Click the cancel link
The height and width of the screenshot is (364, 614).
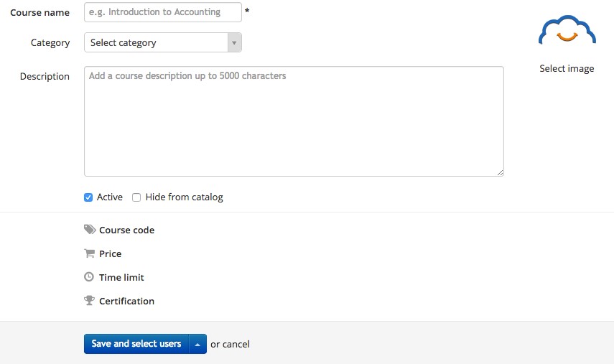[x=236, y=345]
